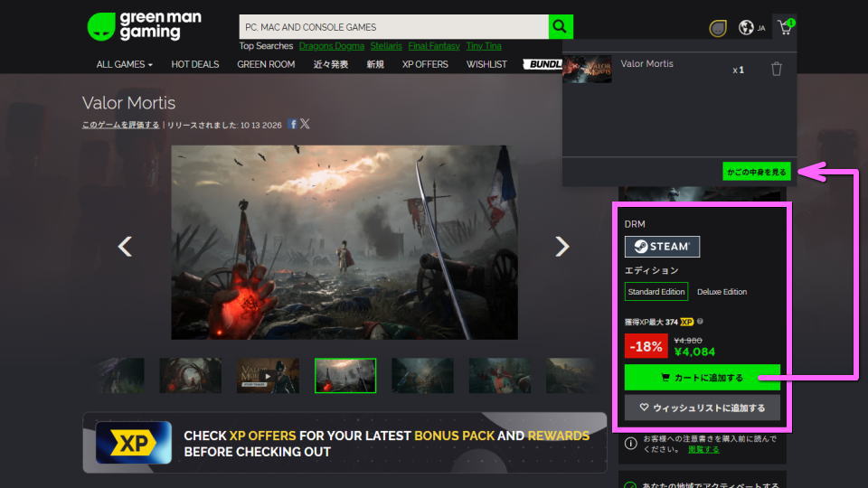Image resolution: width=868 pixels, height=488 pixels.
Task: Click the info icon beside purchase notice
Action: pos(630,443)
